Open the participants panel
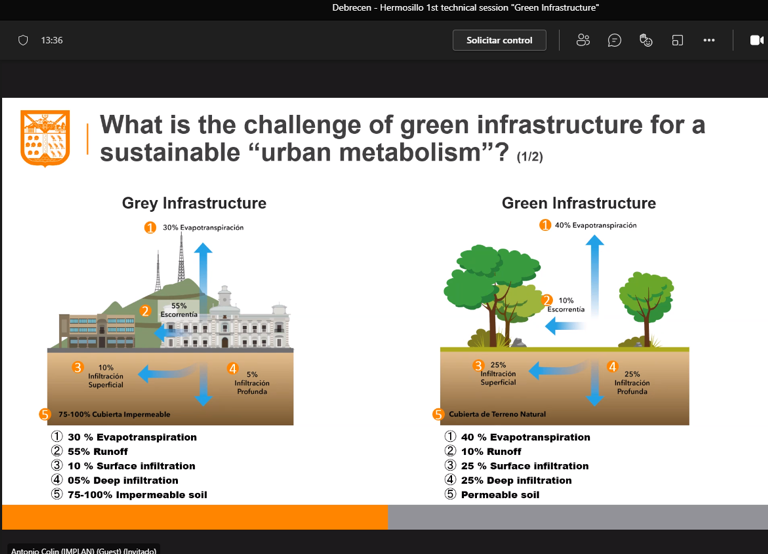Screen dimensions: 768x554 coord(583,40)
